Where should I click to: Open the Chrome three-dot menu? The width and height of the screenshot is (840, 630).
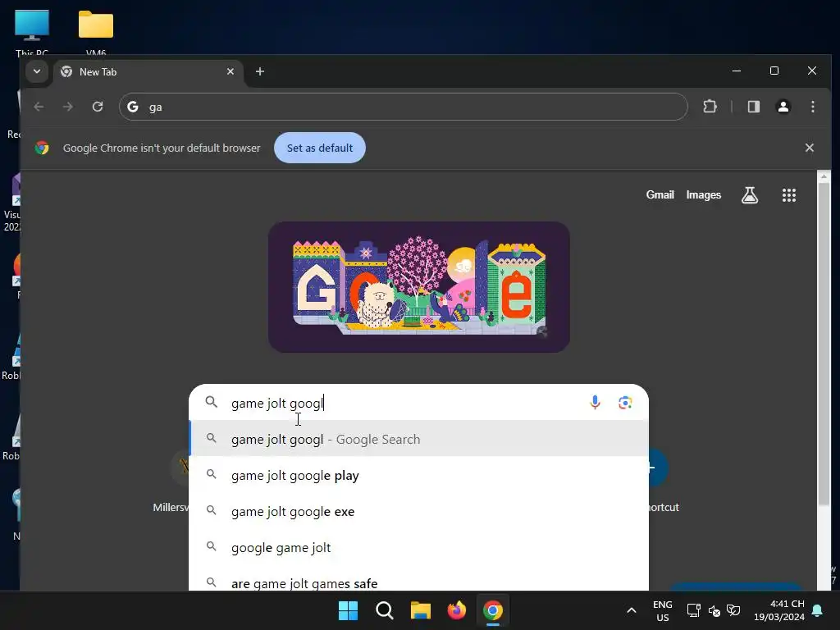(x=813, y=107)
